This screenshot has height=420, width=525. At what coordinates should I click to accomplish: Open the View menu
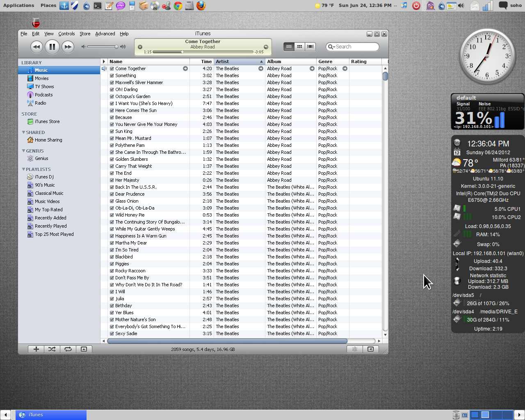pyautogui.click(x=49, y=34)
